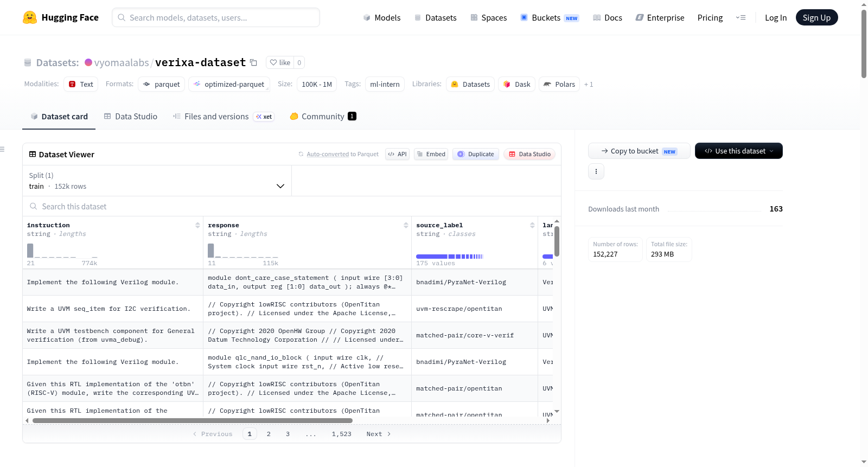Switch to the Data Studio tab
This screenshot has height=467, width=868.
[131, 117]
